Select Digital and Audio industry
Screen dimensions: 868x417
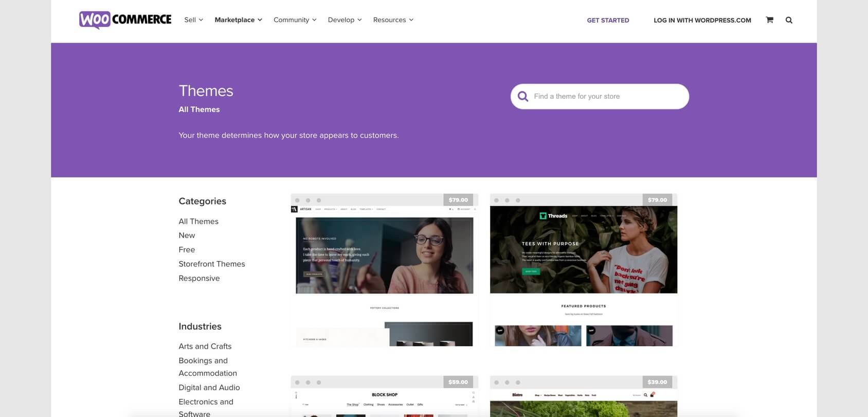(x=209, y=387)
